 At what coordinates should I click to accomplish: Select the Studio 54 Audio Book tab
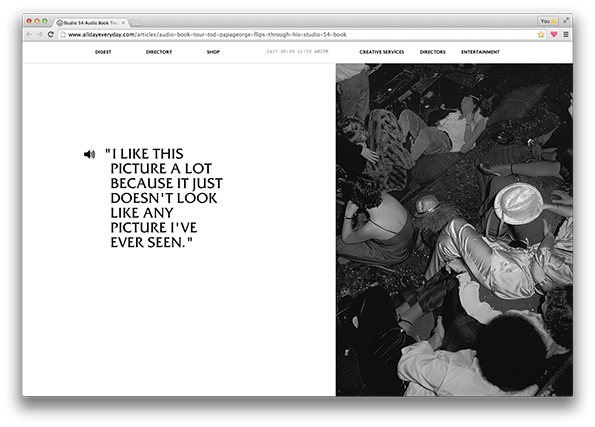point(91,23)
